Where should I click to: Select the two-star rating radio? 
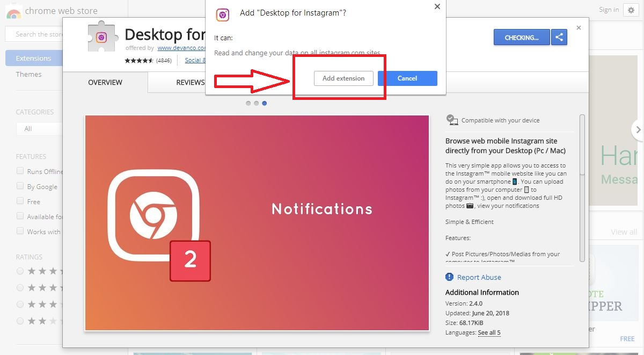click(20, 321)
